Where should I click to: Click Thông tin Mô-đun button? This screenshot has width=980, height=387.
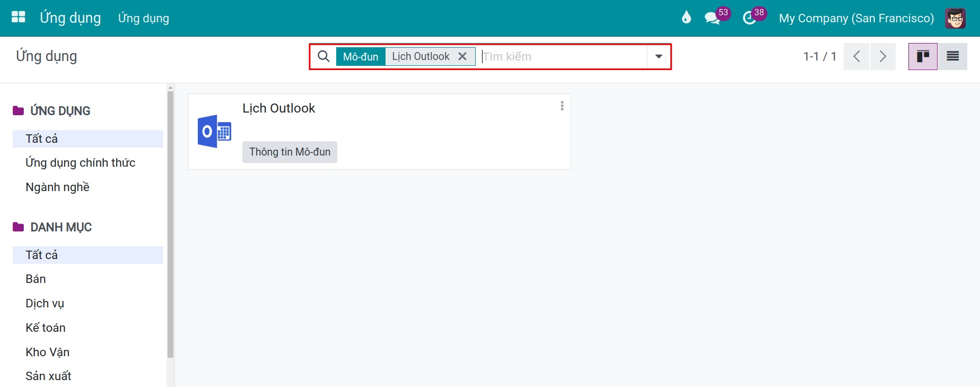coord(290,152)
